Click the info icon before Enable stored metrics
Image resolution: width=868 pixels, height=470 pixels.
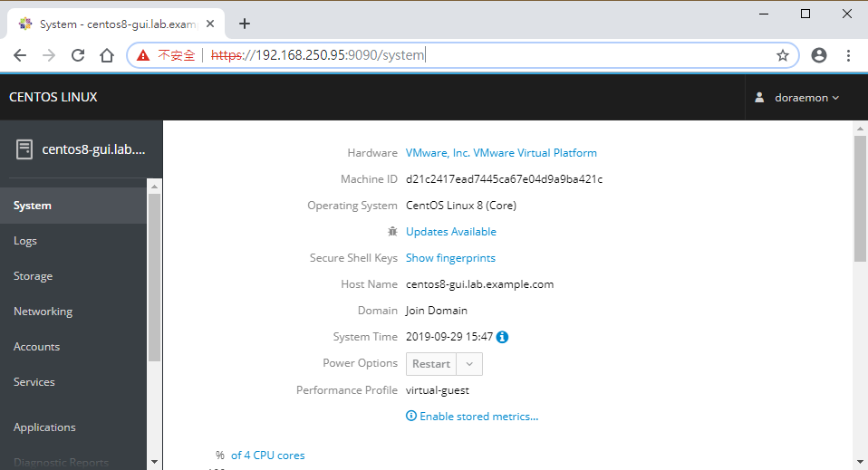click(411, 416)
